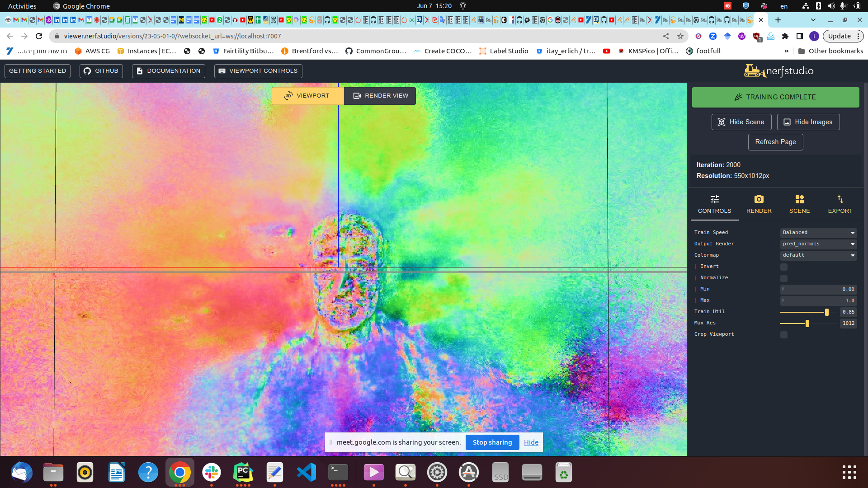Open the Export panel tab

pos(840,204)
